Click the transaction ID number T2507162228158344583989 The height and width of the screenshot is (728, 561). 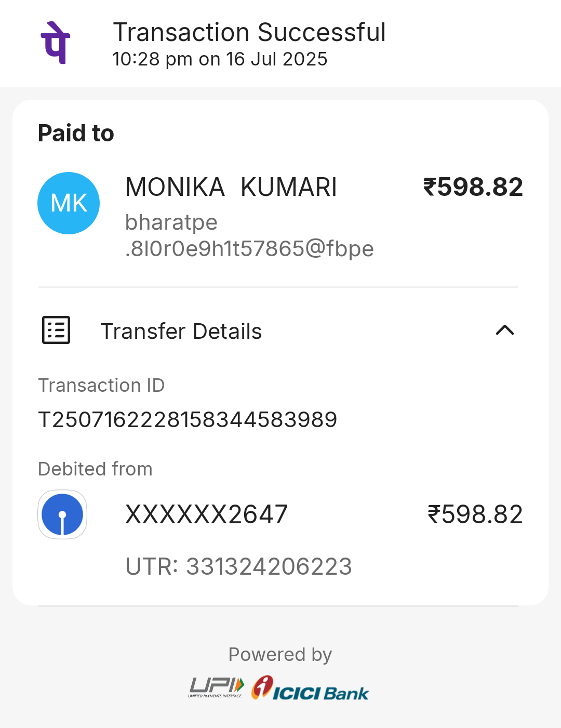pyautogui.click(x=188, y=419)
